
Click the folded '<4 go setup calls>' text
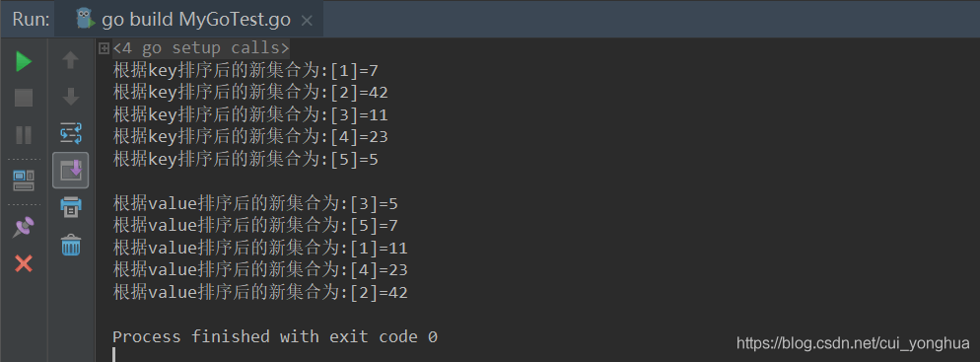coord(200,48)
